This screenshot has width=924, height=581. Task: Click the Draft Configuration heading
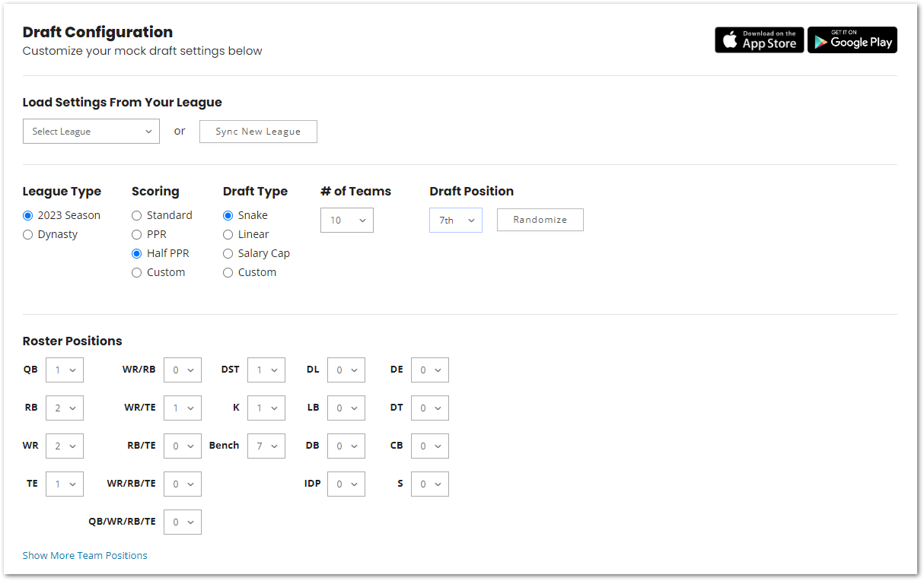tap(97, 32)
